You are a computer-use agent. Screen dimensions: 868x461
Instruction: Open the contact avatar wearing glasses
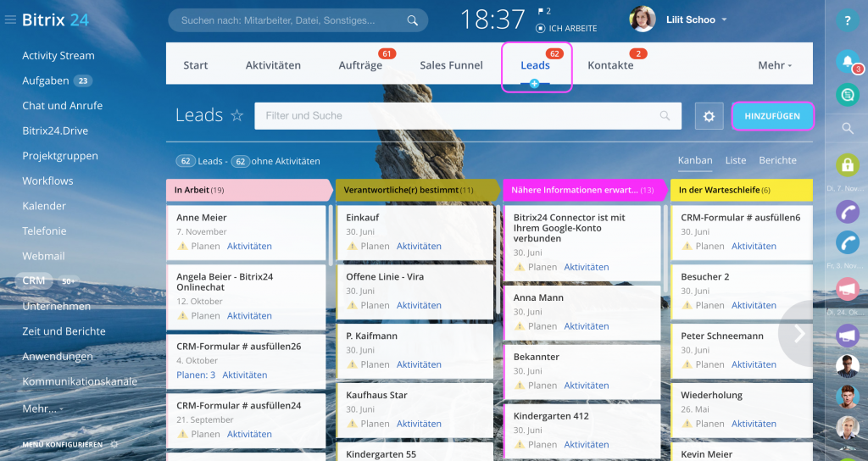click(847, 366)
